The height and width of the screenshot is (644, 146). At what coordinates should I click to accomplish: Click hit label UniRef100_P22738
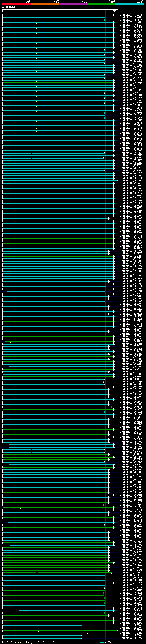point(131,77)
